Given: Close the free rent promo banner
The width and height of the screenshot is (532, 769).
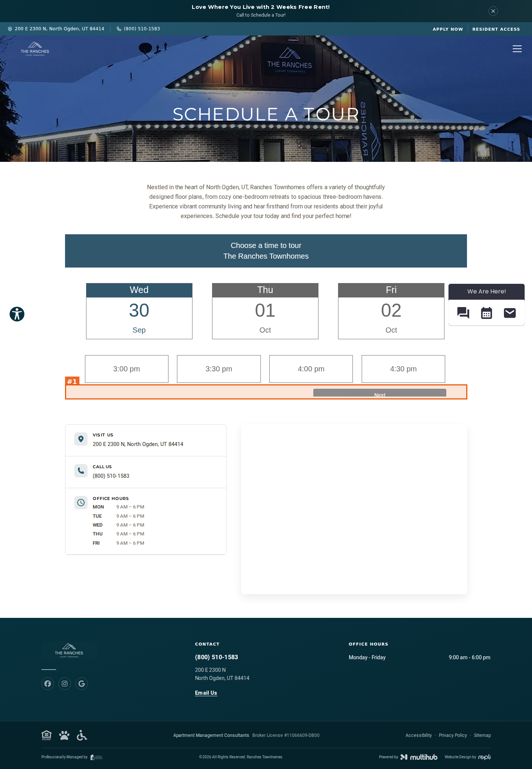Looking at the screenshot, I should (493, 11).
